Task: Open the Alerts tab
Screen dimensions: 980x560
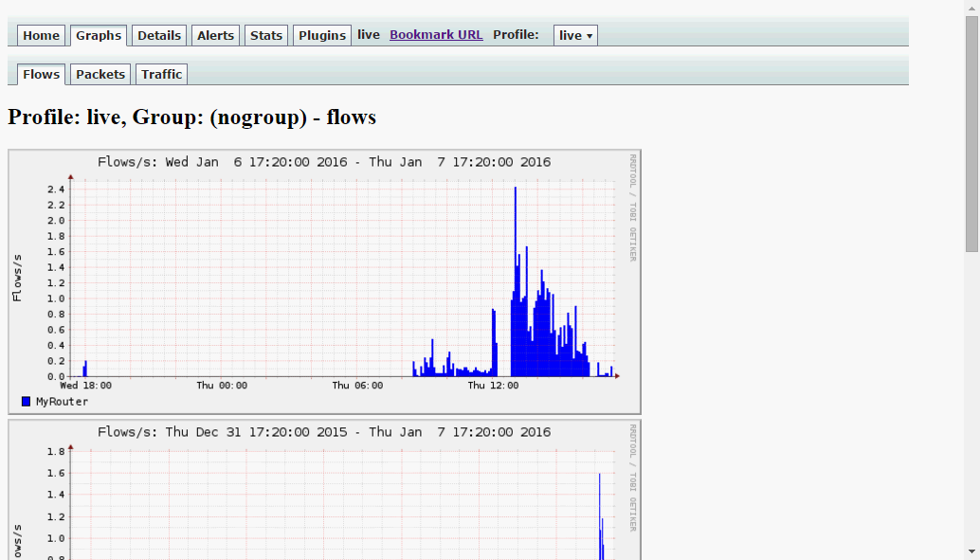Action: (x=216, y=36)
